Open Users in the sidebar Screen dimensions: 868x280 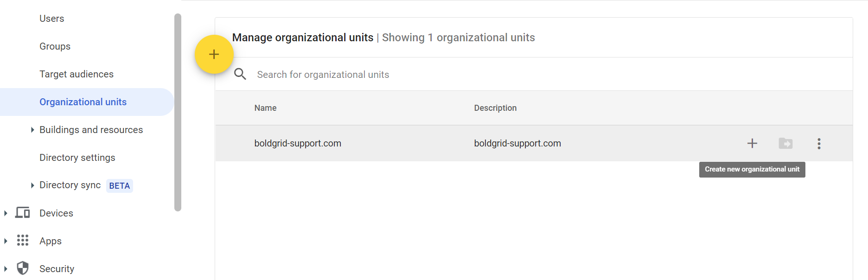point(52,19)
